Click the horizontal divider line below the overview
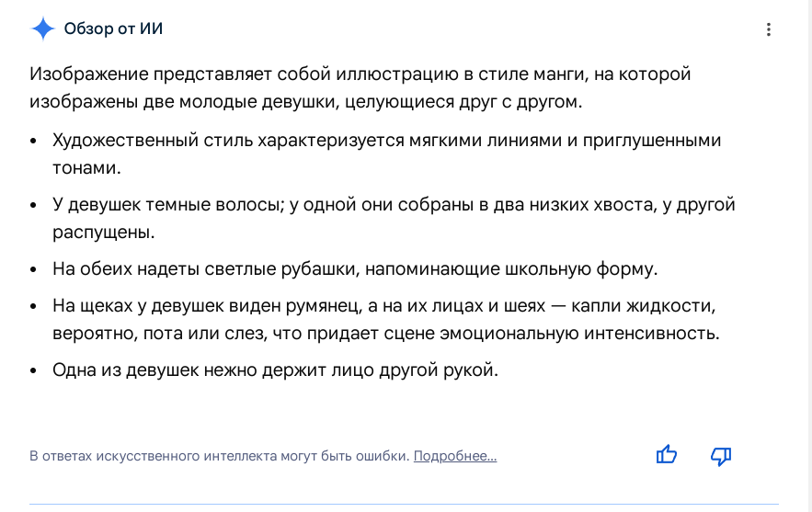Viewport: 812px width, 512px height. point(405,505)
